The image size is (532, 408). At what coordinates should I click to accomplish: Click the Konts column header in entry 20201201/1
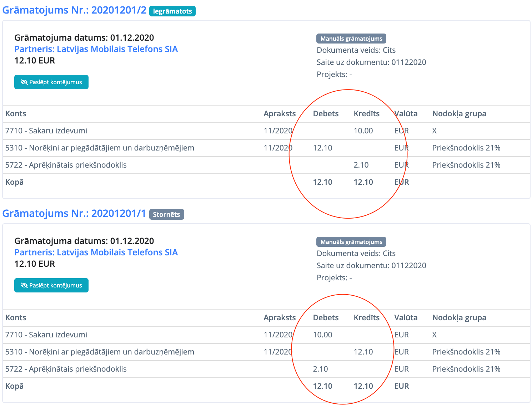pyautogui.click(x=16, y=318)
